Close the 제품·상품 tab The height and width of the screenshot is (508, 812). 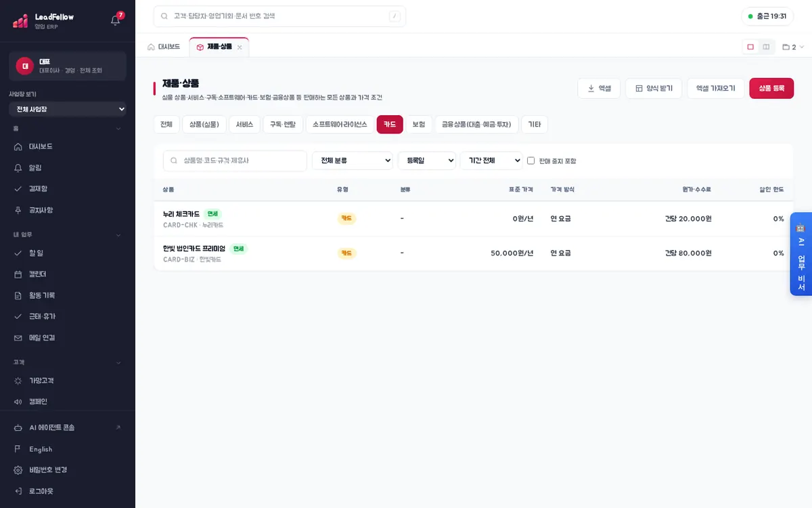click(x=240, y=47)
